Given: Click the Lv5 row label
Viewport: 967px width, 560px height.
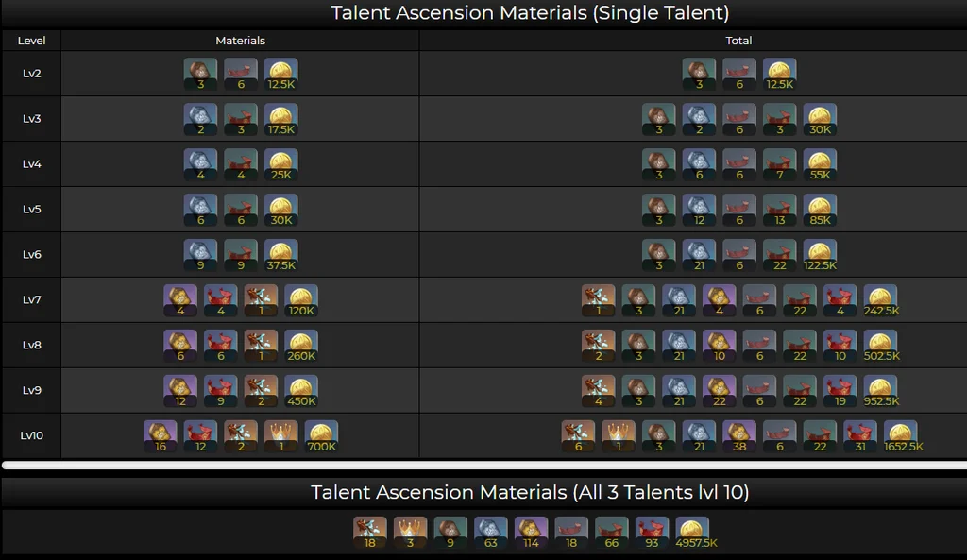Looking at the screenshot, I should click(31, 209).
